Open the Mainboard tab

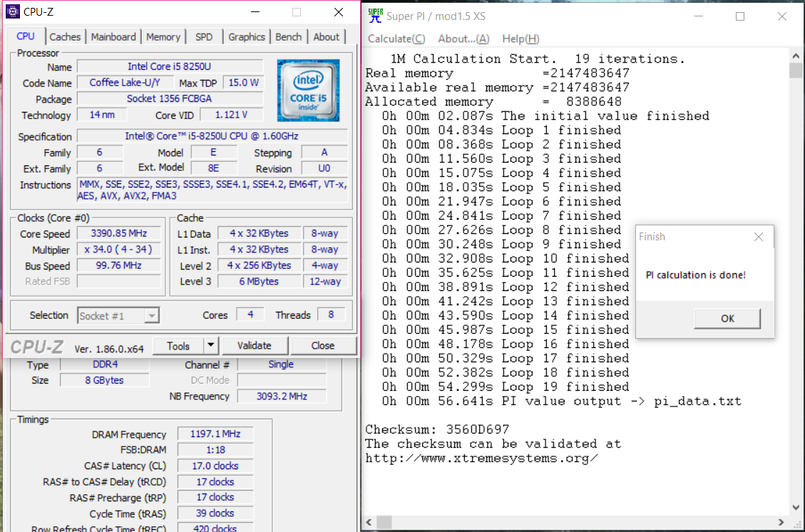[113, 37]
